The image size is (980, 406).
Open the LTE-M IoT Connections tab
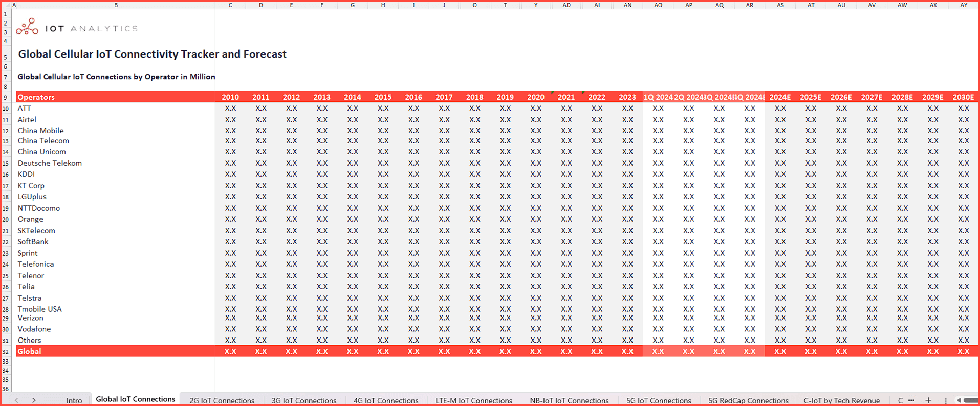(474, 400)
